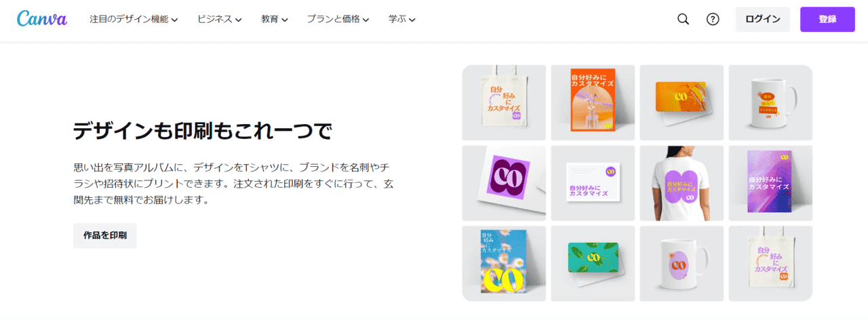Click the Canva logo
868x320 pixels.
tap(42, 19)
